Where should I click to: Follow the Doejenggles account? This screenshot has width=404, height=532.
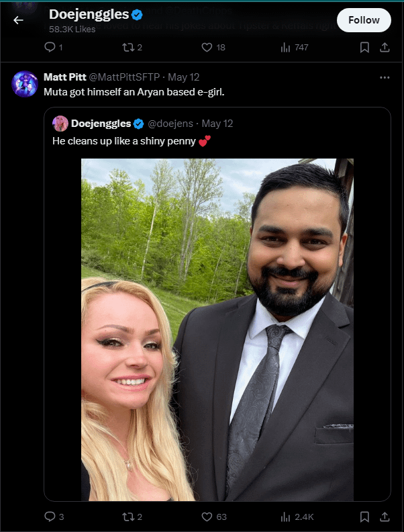[x=364, y=20]
